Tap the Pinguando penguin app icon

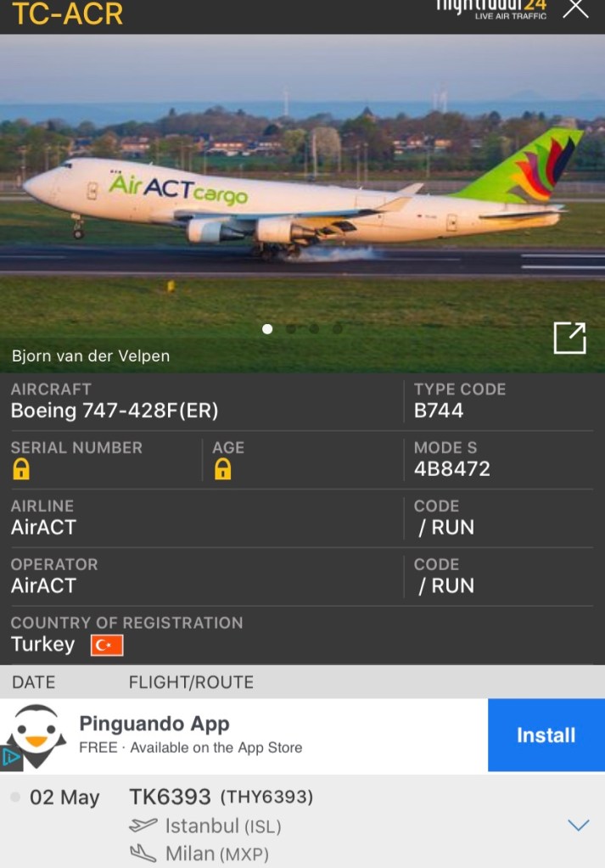point(36,735)
